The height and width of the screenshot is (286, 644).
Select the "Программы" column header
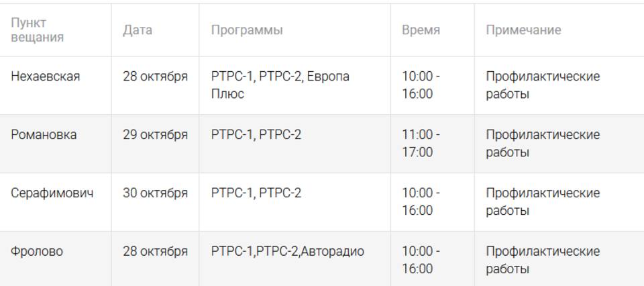(x=247, y=30)
